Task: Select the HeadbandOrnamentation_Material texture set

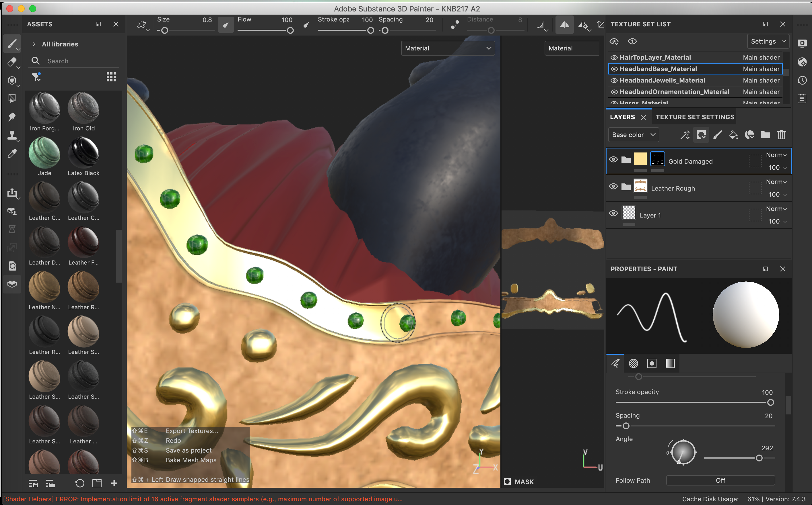Action: click(674, 92)
